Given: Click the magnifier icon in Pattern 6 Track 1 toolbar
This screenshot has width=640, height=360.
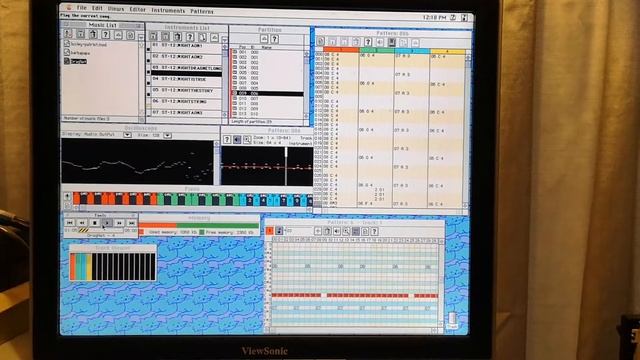Looking at the screenshot, I should [346, 231].
